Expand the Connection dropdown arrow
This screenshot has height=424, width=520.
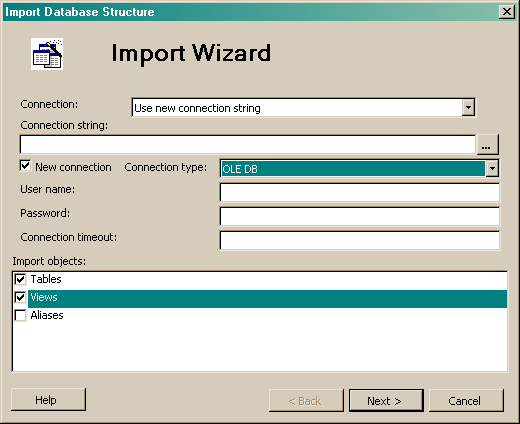[468, 107]
